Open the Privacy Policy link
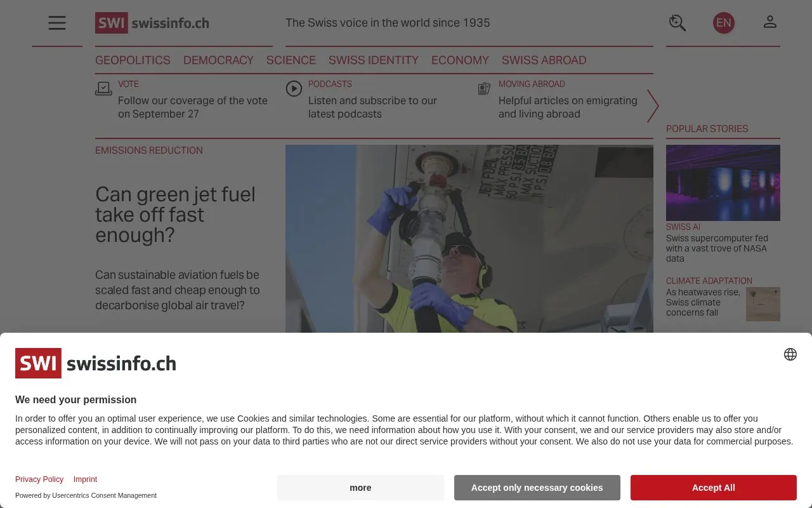 tap(39, 479)
